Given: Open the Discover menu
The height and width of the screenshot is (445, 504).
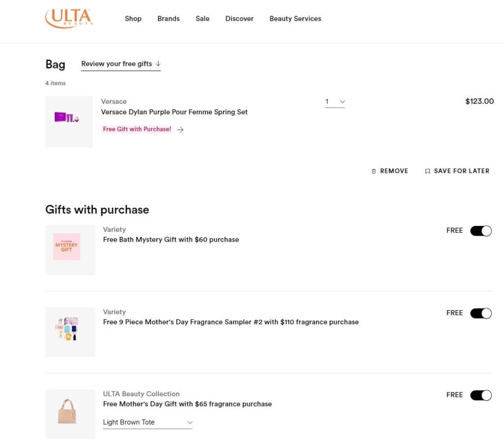Looking at the screenshot, I should [x=239, y=19].
